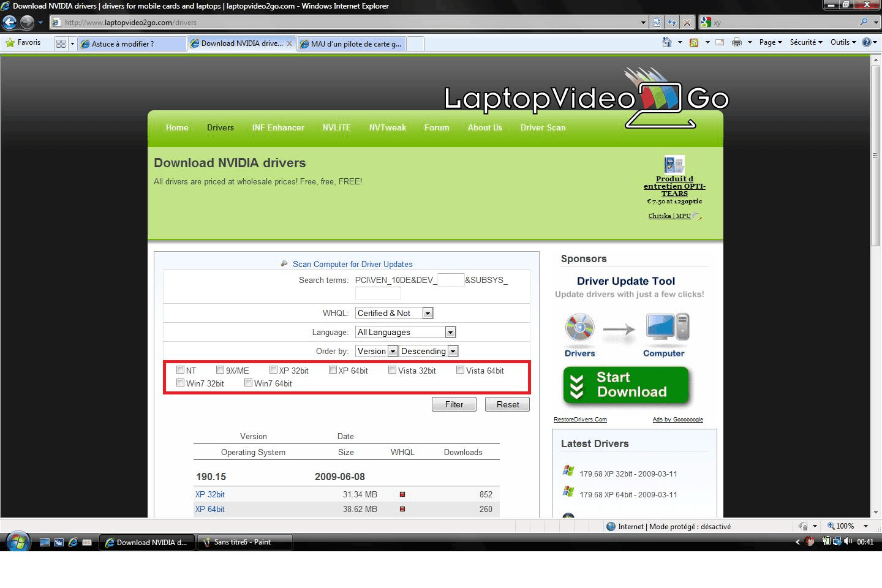
Task: Open the NVLiTE nav item
Action: [337, 127]
